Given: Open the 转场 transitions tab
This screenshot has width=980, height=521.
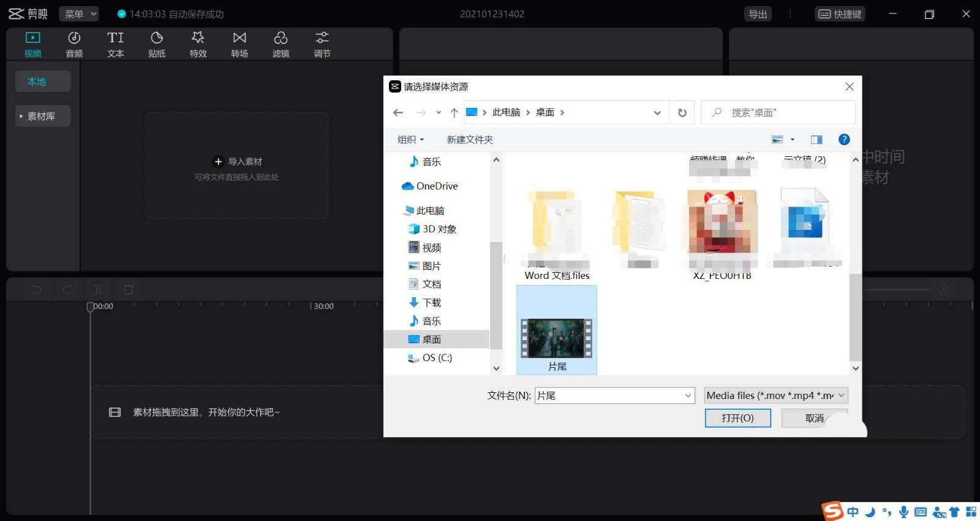Looking at the screenshot, I should 239,45.
